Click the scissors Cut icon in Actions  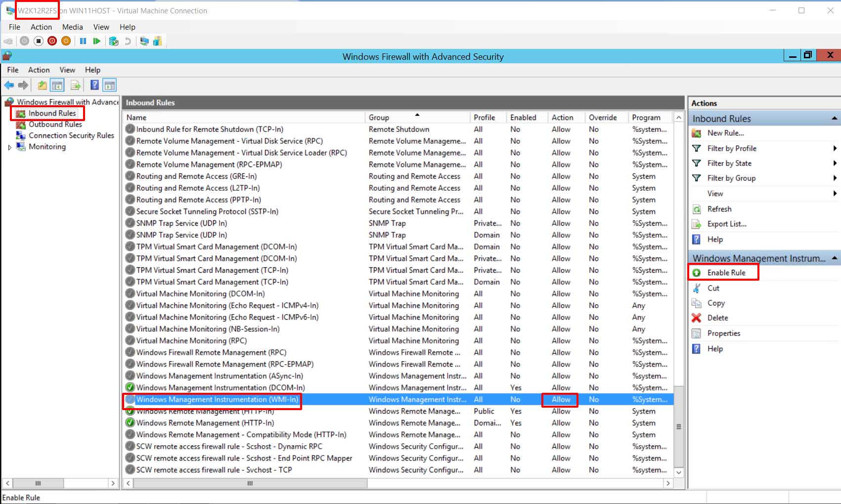(697, 288)
